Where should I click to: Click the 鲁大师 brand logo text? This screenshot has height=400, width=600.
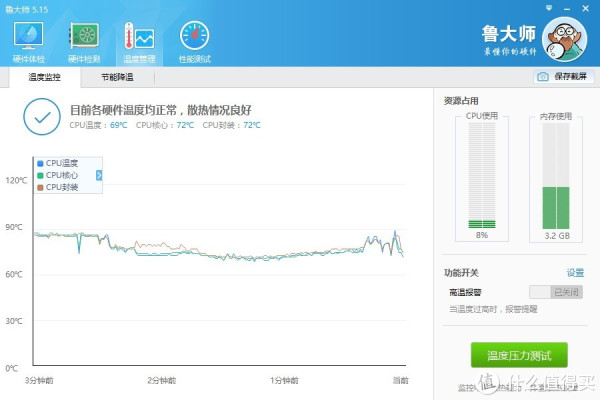(509, 32)
